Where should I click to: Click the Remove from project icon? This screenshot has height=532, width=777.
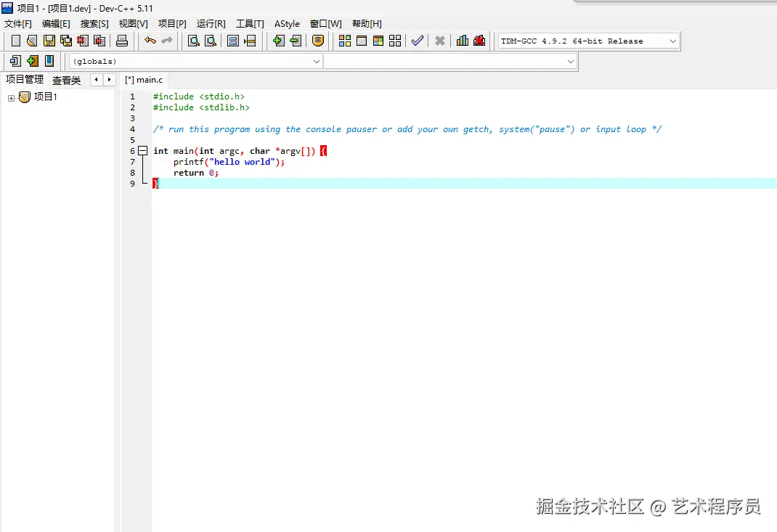pyautogui.click(x=296, y=41)
